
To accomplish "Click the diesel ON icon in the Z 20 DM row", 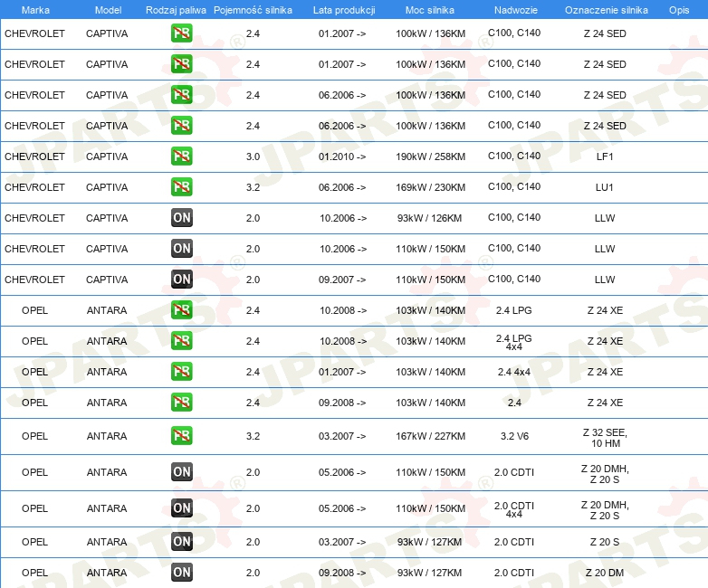I will tap(182, 573).
